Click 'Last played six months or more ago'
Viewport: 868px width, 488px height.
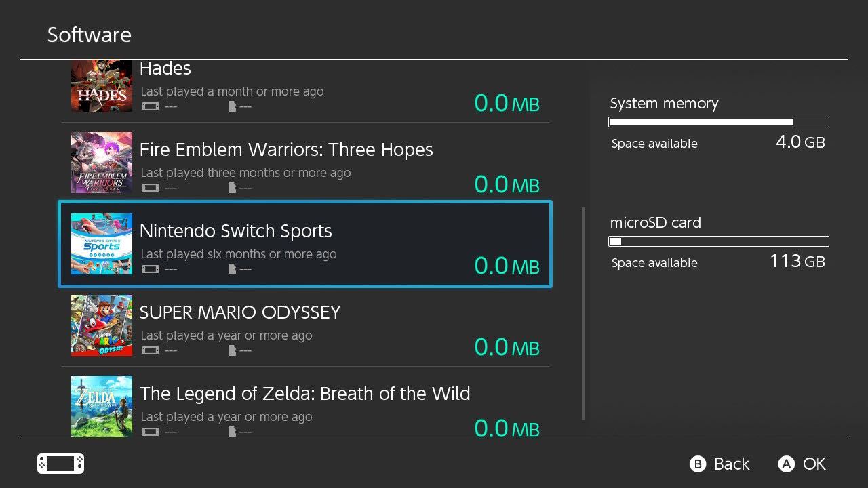238,254
